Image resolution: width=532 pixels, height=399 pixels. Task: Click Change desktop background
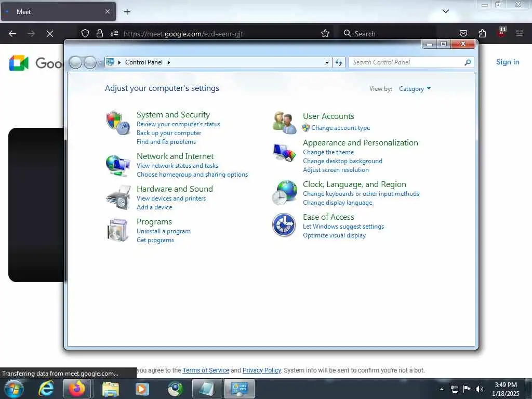[x=342, y=161]
